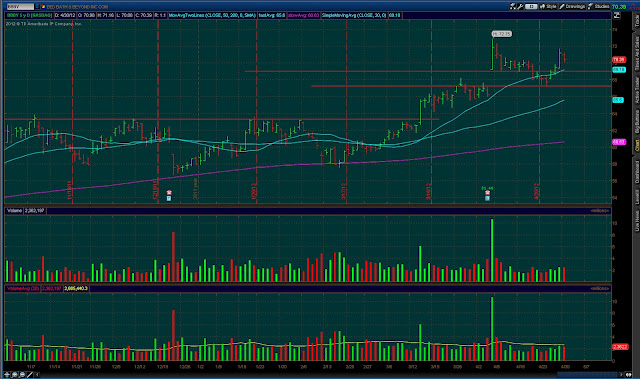
Task: Select the drawing line tool at bottom left
Action: (29, 375)
